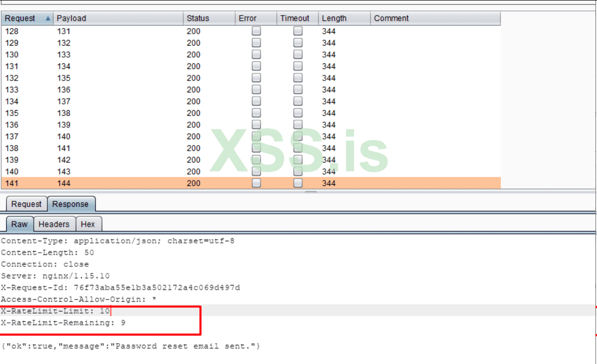The width and height of the screenshot is (597, 364).
Task: Sort by the Length column header
Action: click(344, 18)
